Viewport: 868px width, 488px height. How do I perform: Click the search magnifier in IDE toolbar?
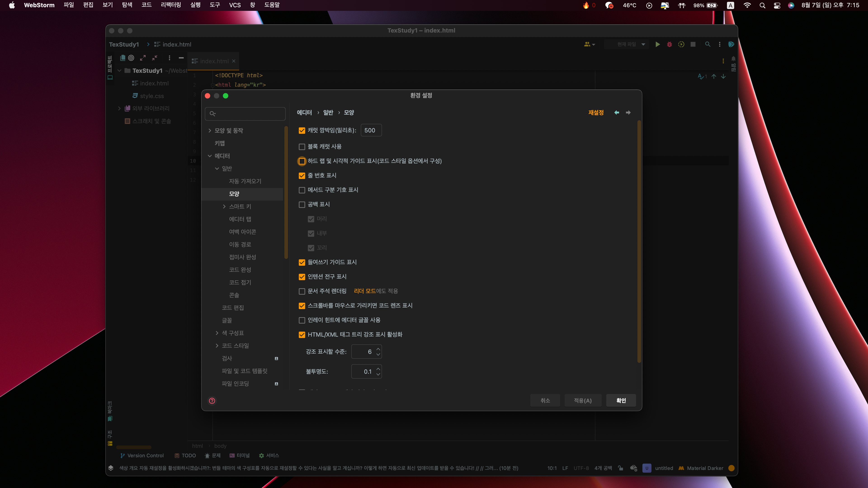pyautogui.click(x=708, y=45)
